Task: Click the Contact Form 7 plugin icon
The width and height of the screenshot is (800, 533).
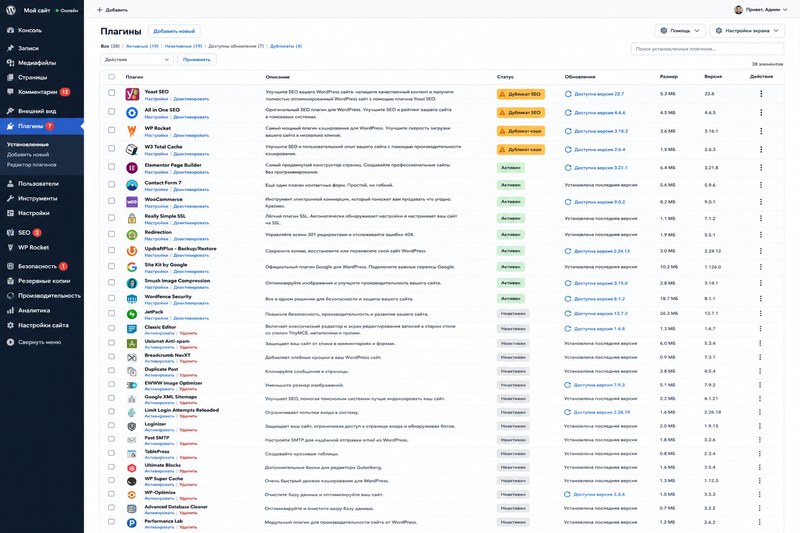Action: pos(132,185)
